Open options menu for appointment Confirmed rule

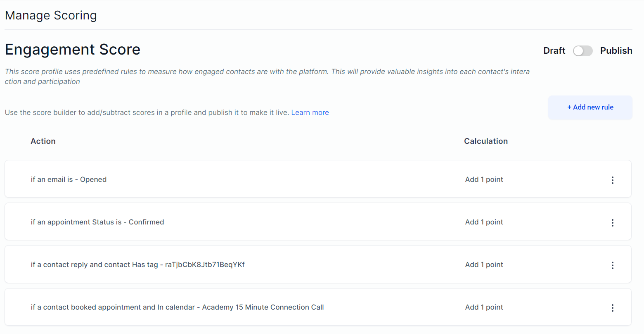pyautogui.click(x=612, y=223)
